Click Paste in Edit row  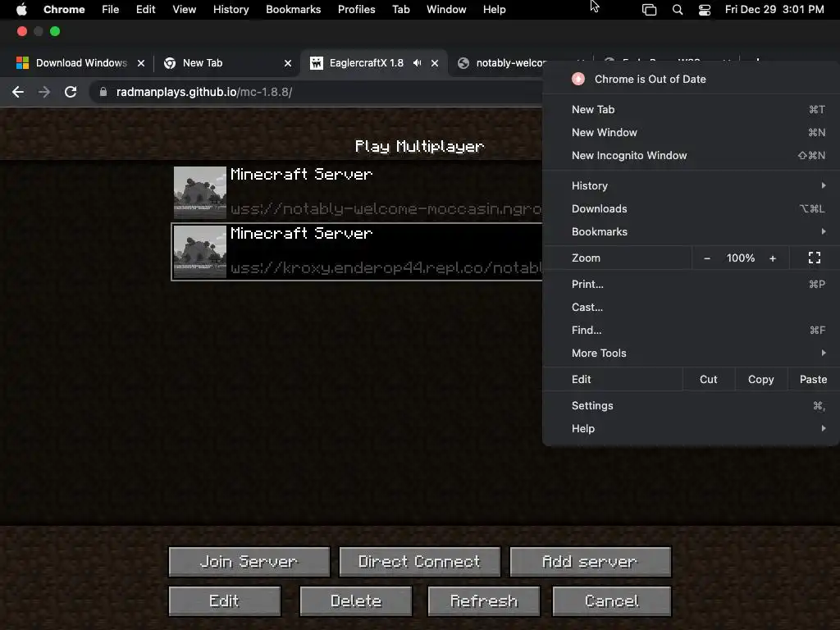coord(813,379)
